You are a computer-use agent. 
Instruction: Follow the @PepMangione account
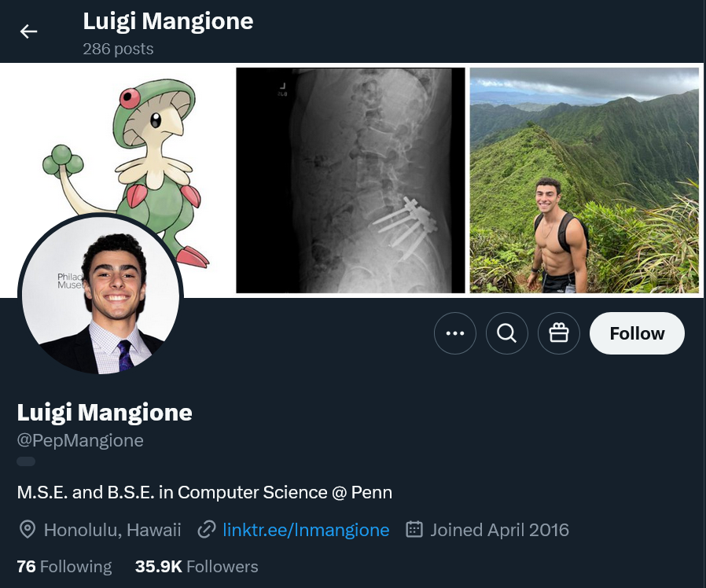[637, 333]
